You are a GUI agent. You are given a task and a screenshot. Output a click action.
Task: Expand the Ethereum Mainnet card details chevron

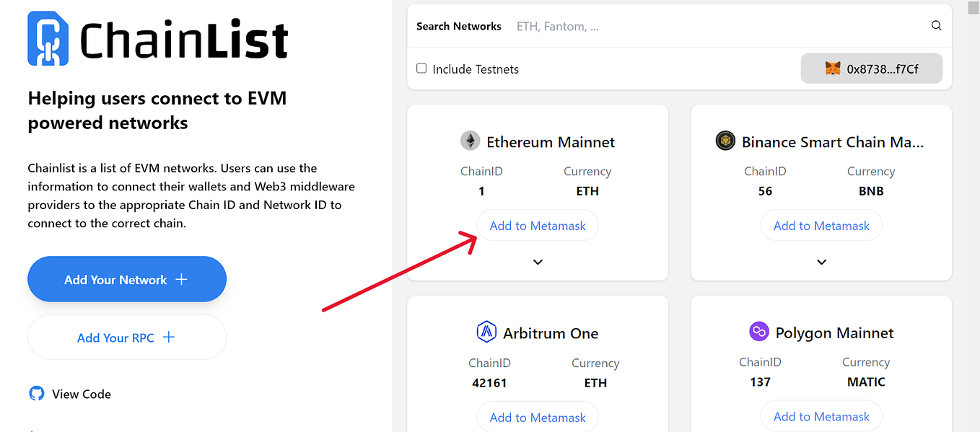pyautogui.click(x=538, y=263)
